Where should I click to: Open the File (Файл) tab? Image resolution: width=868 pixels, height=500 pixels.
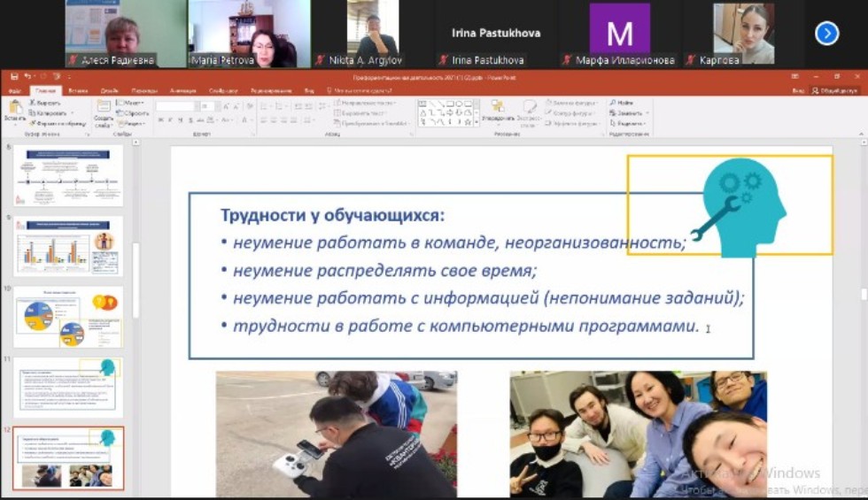point(15,90)
